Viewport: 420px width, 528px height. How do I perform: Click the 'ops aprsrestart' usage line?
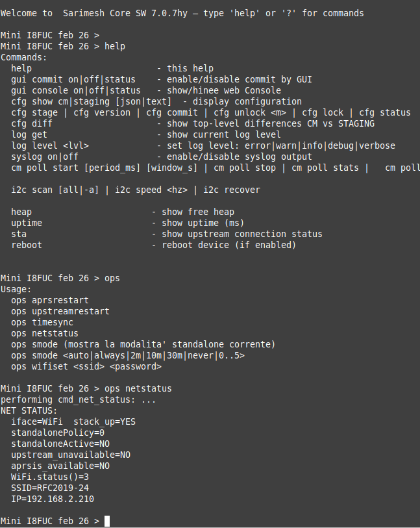pos(49,300)
